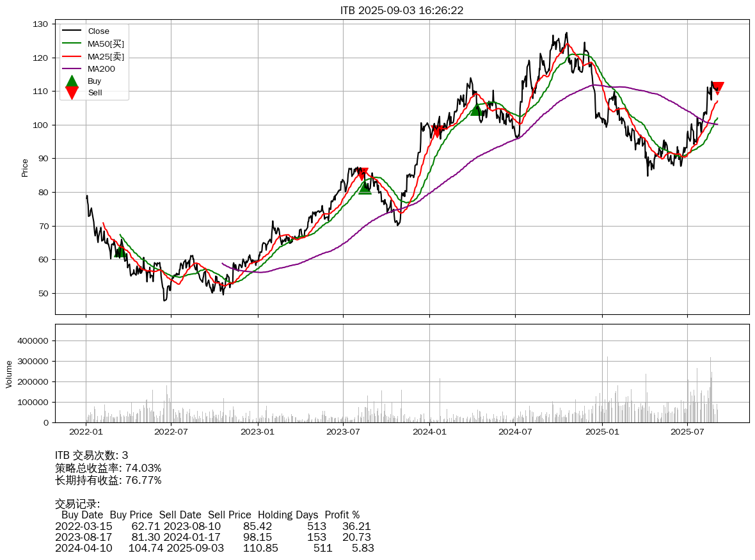Select the green Buy marker from August 2023
This screenshot has width=755, height=560.
[365, 188]
